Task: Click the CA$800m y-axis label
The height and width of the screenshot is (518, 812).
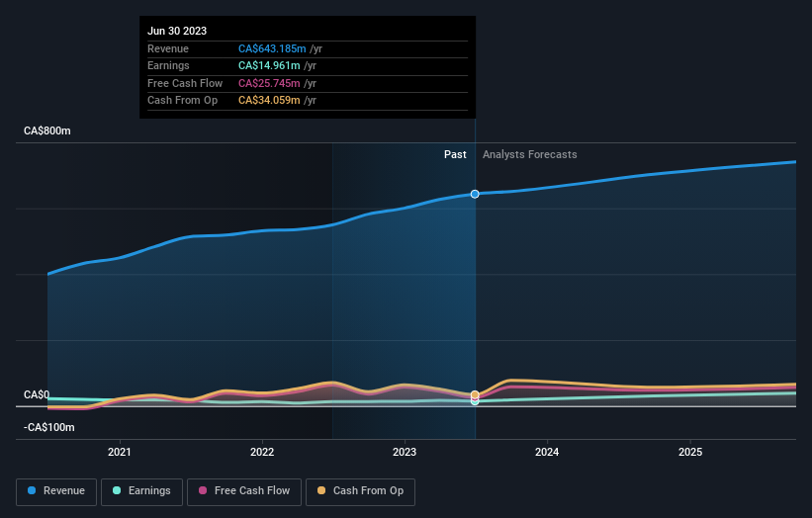Action: (47, 130)
